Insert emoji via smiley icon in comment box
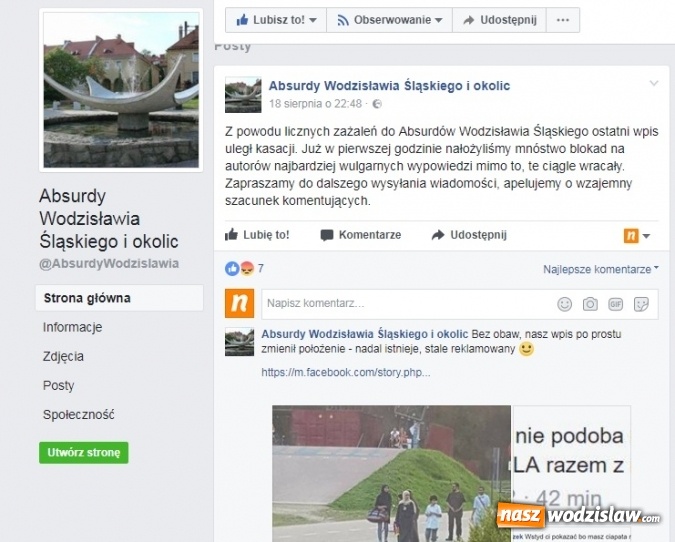The image size is (675, 542). [x=564, y=304]
